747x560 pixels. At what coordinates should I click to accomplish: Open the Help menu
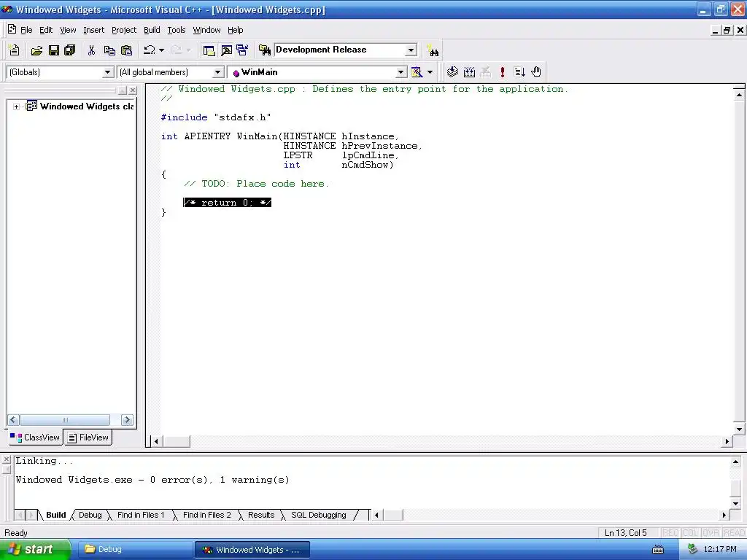coord(236,30)
